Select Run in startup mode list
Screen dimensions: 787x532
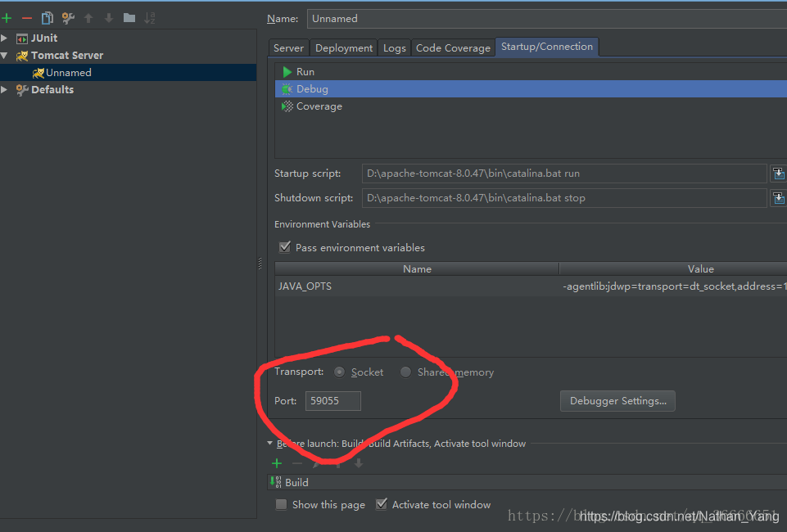[x=531, y=72]
